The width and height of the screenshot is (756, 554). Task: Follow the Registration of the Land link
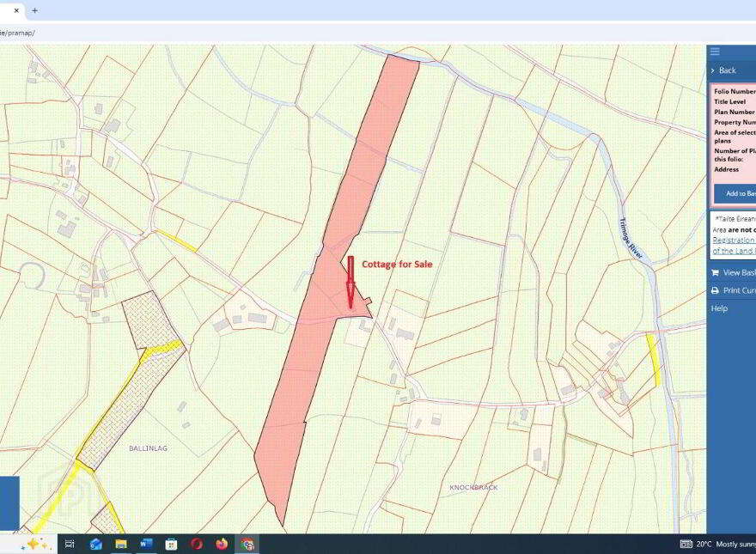pyautogui.click(x=734, y=246)
